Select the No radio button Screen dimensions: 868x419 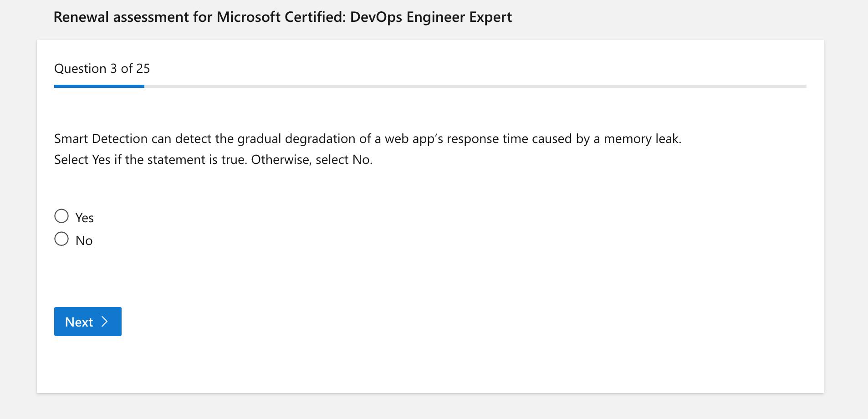tap(61, 239)
